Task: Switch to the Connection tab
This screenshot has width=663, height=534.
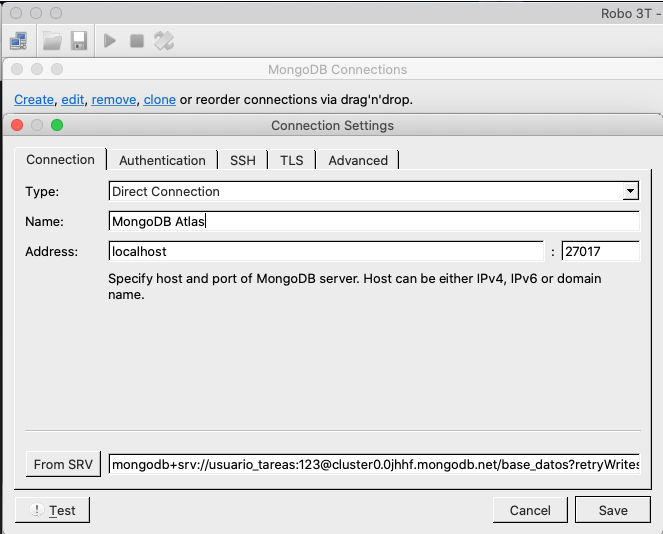Action: [x=60, y=159]
